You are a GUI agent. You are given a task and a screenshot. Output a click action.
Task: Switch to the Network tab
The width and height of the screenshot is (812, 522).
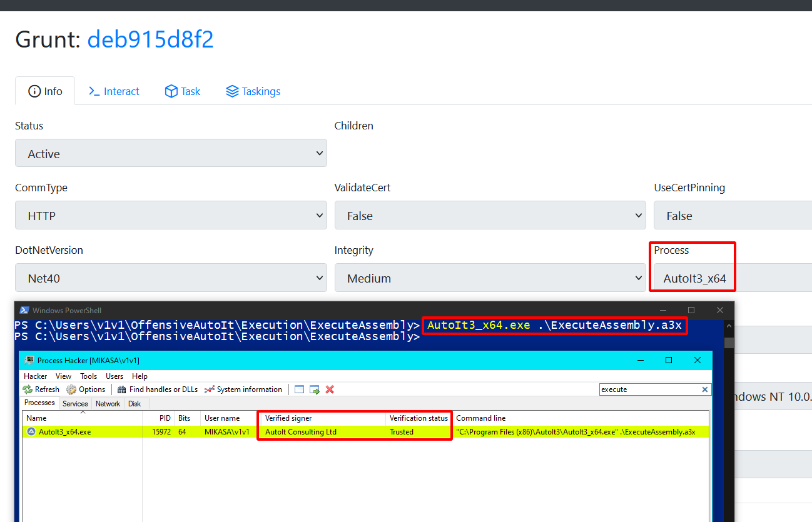108,404
